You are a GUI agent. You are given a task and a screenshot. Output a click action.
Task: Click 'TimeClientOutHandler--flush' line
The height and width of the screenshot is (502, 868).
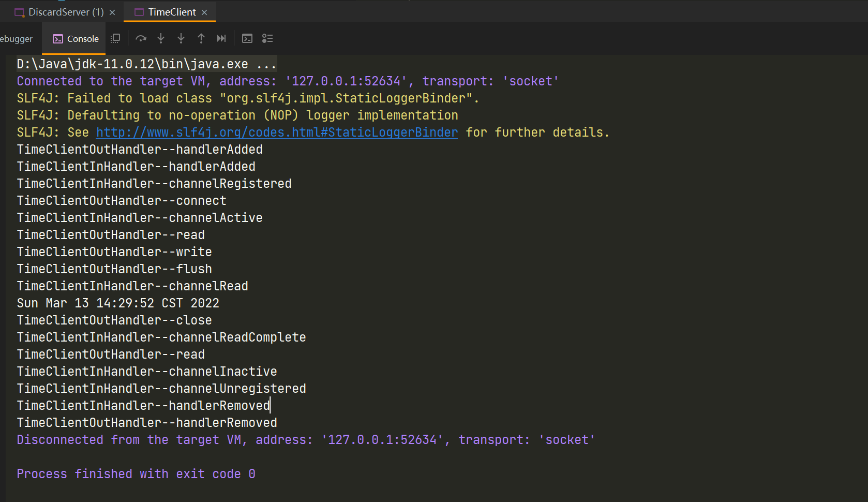114,269
